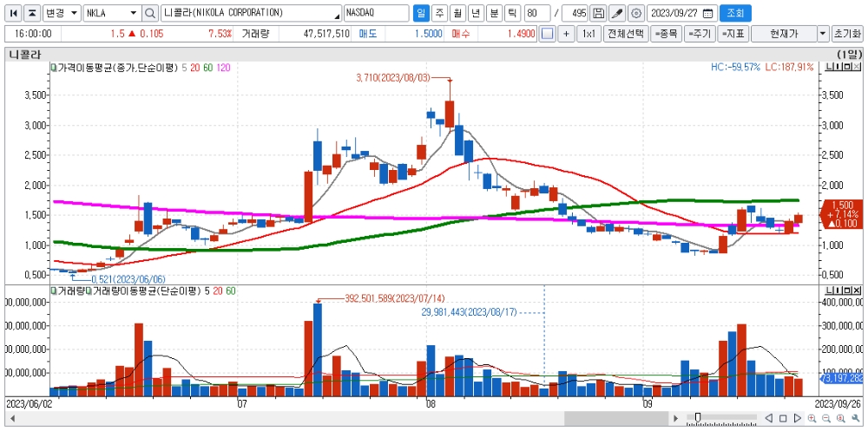Click the L icon in the price panel header
The width and height of the screenshot is (868, 431).
coord(828,68)
